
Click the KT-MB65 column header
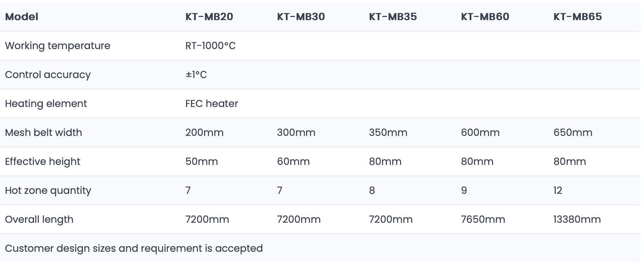(x=578, y=17)
